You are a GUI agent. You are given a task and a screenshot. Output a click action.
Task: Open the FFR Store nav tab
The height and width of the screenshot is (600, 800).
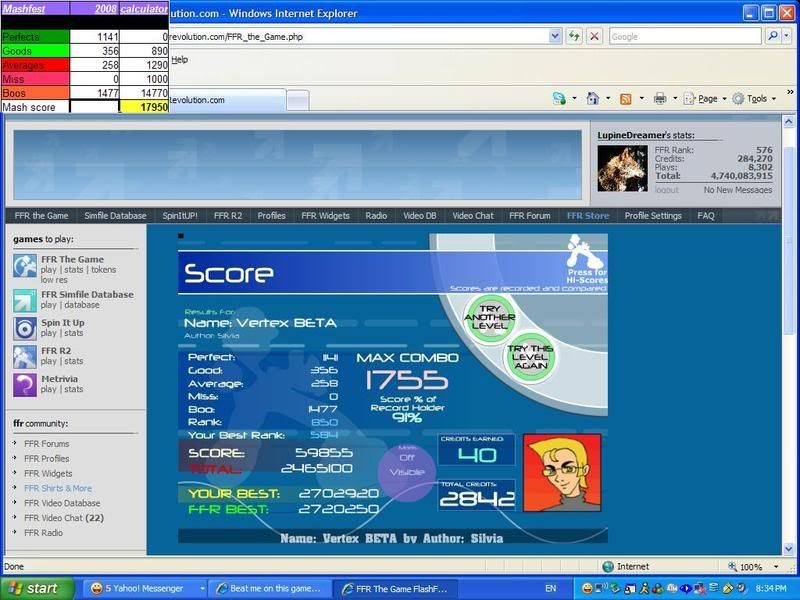(587, 215)
